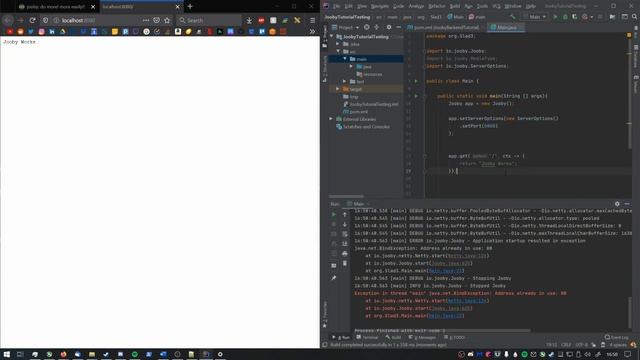Viewport: 640px width, 360px height.
Task: Expand the .idea folder in project tree
Action: [x=338, y=44]
